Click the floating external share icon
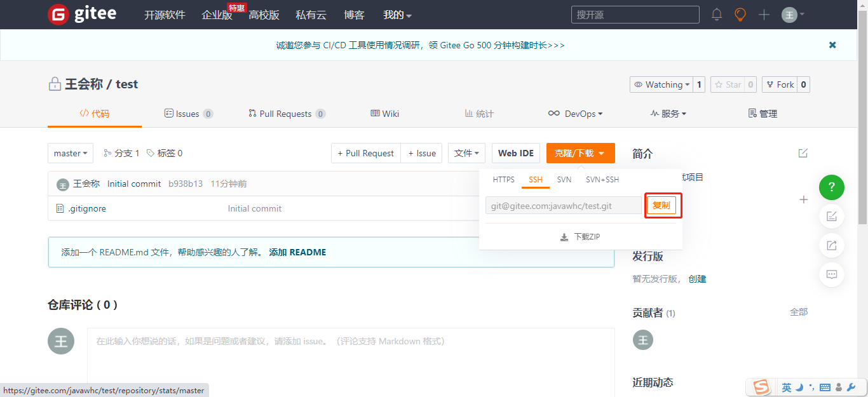Viewport: 868px width, 397px height. click(x=832, y=246)
